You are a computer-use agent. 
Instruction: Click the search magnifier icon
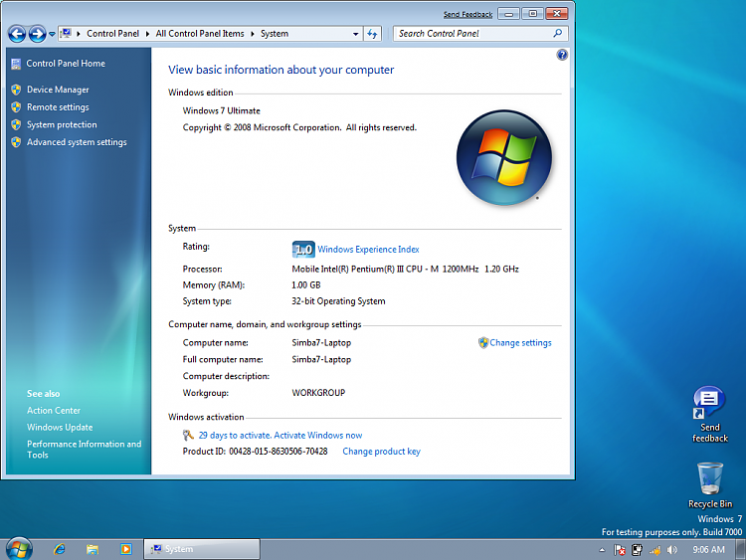[558, 33]
